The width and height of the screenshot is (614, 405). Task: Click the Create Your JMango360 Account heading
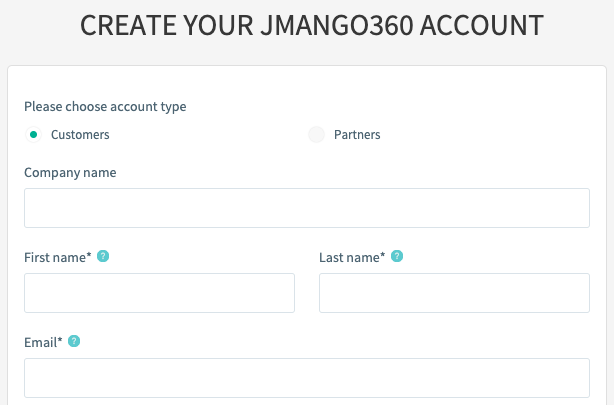pyautogui.click(x=312, y=25)
